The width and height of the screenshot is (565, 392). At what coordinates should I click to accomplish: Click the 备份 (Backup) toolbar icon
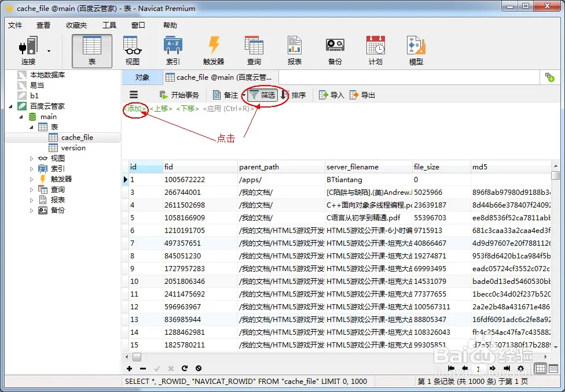point(335,50)
